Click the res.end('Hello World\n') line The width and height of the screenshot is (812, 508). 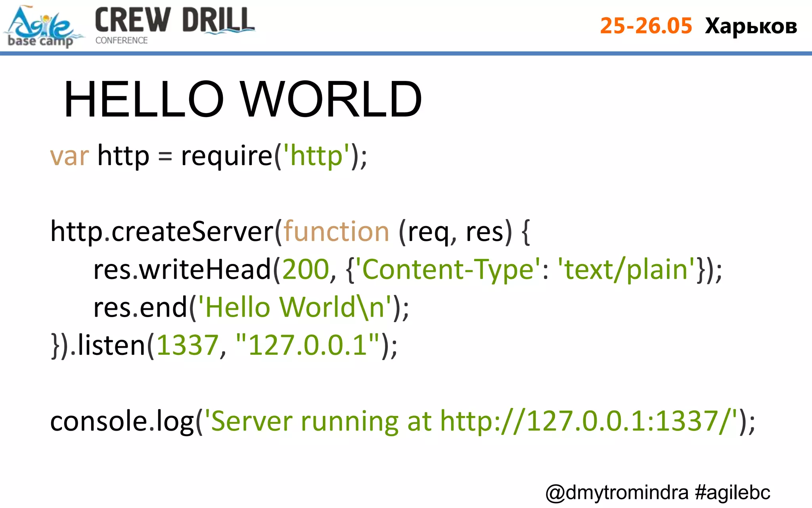(251, 308)
